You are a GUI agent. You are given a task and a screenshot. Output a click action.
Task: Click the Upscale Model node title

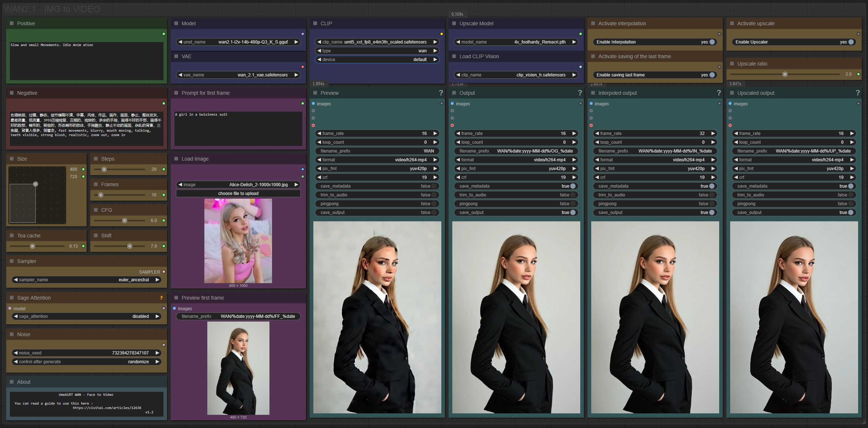(x=476, y=23)
